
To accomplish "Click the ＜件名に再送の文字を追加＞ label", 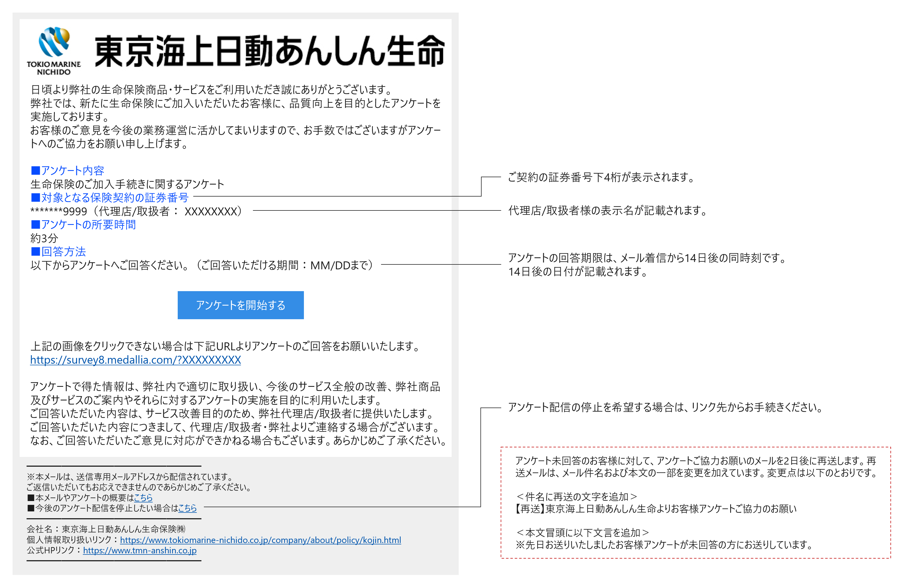I will [576, 497].
